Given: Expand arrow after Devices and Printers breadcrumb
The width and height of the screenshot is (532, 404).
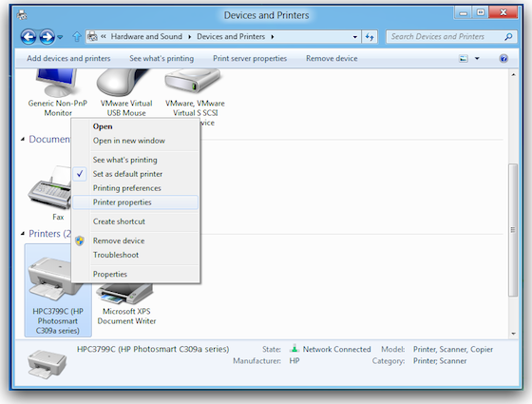Looking at the screenshot, I should click(x=272, y=37).
